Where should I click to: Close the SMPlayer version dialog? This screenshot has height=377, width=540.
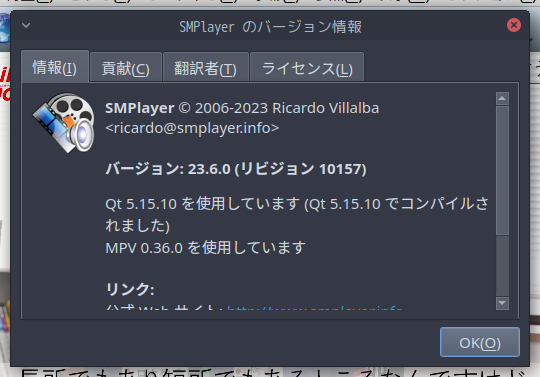[514, 25]
